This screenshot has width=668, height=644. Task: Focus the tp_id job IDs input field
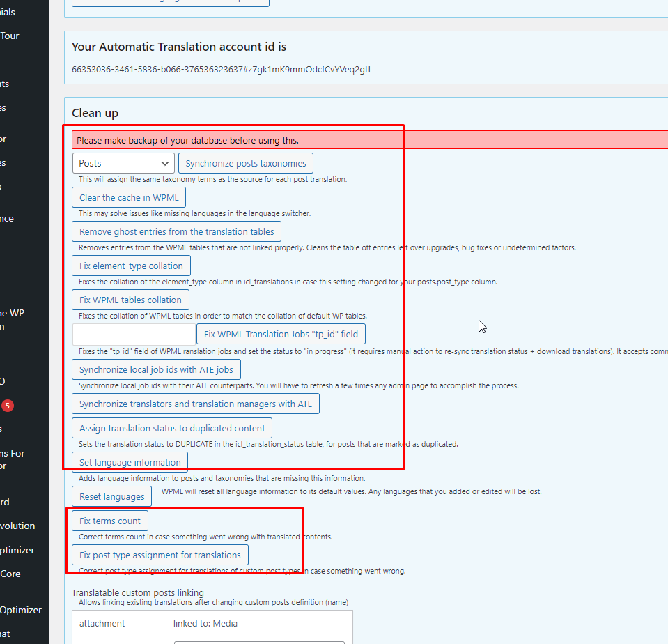click(134, 334)
